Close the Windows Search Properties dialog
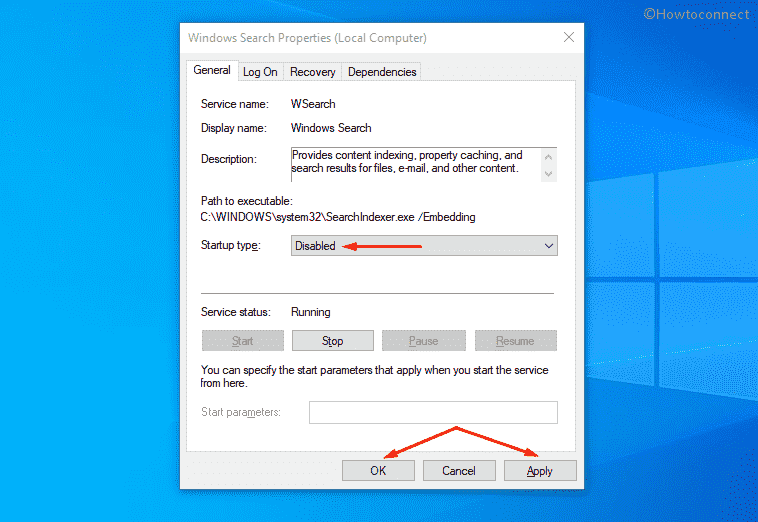Viewport: 758px width, 522px height. (569, 37)
